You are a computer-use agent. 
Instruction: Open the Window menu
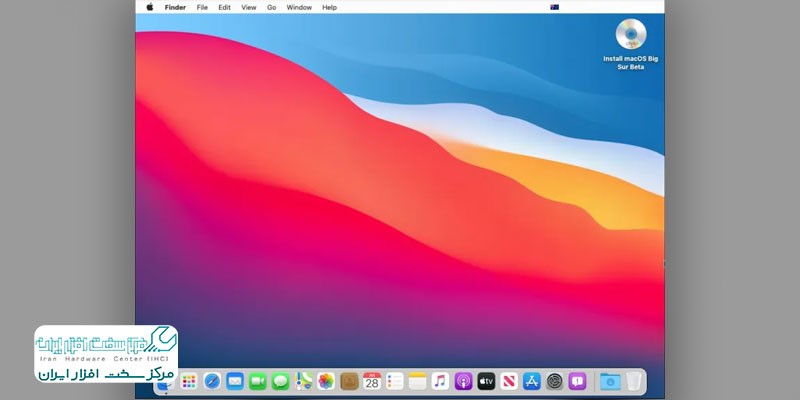[299, 7]
